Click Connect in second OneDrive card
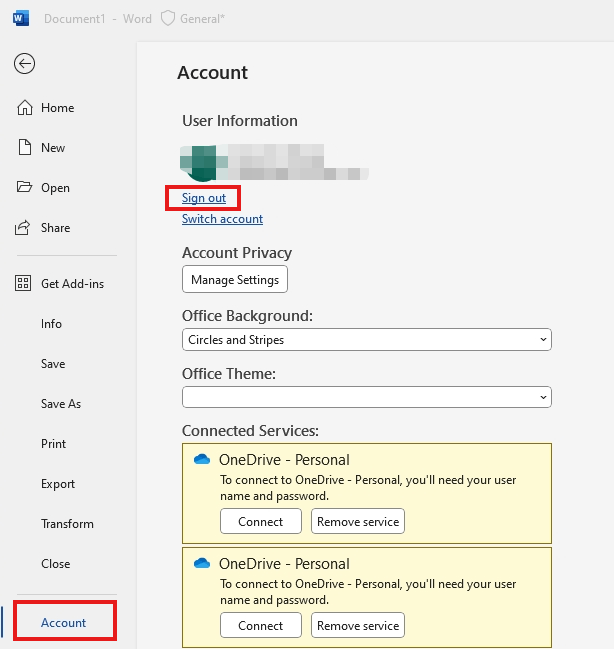This screenshot has width=614, height=649. pos(261,625)
